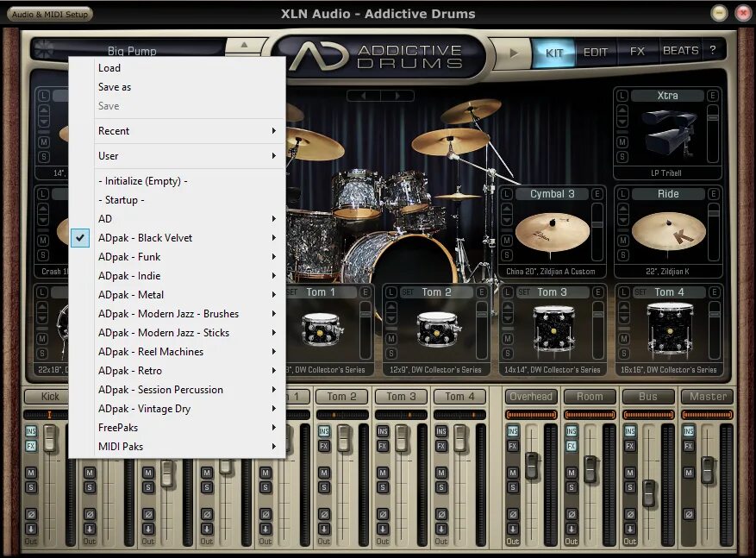Click the Bus channel label button
The image size is (756, 558).
pos(648,397)
